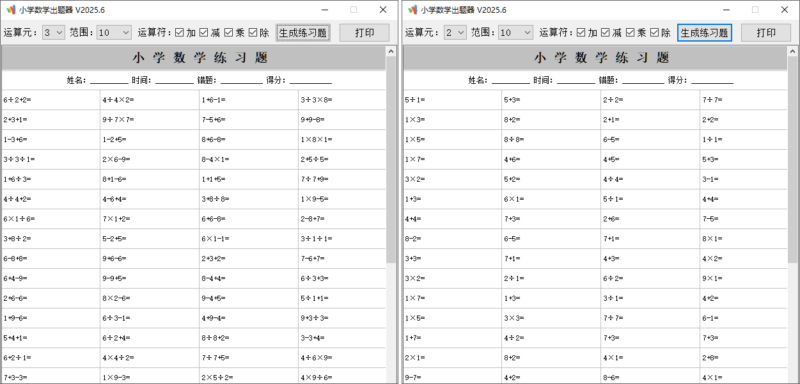This screenshot has width=800, height=384.
Task: Select the problem 7×1+2= in left window
Action: tap(116, 219)
